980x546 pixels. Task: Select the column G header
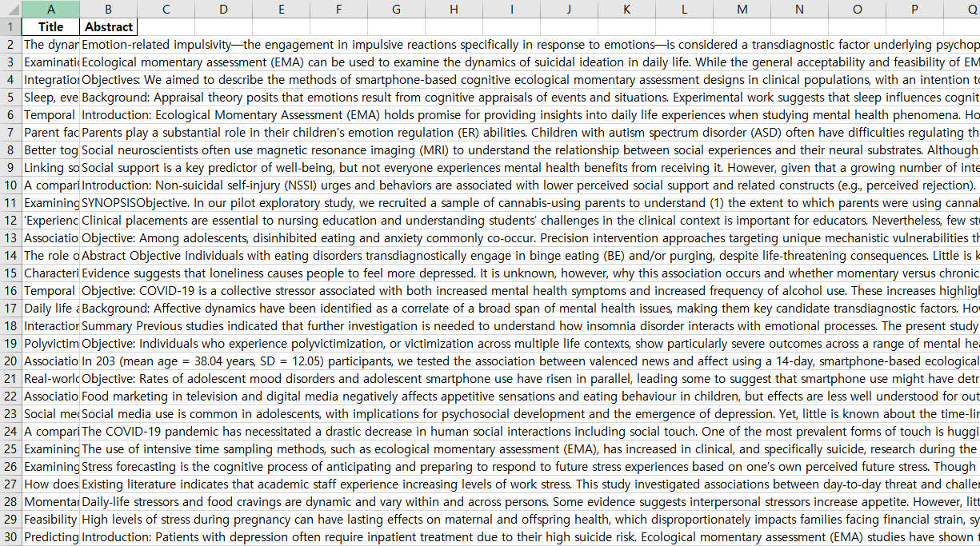tap(396, 9)
